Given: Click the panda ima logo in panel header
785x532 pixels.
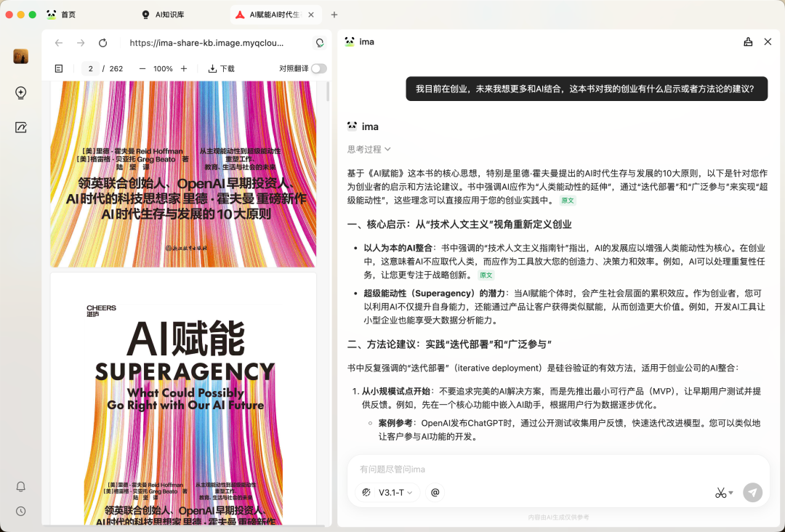Looking at the screenshot, I should (350, 41).
